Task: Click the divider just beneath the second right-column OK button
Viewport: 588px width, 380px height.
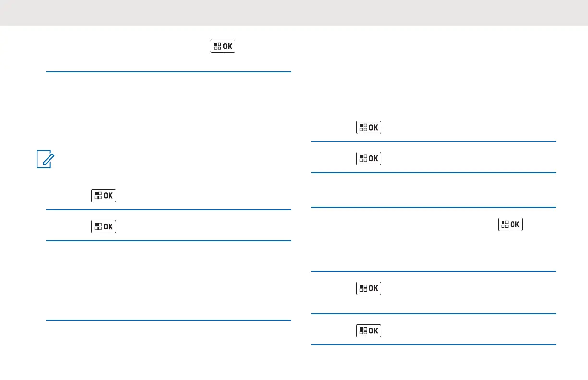Action: click(434, 173)
